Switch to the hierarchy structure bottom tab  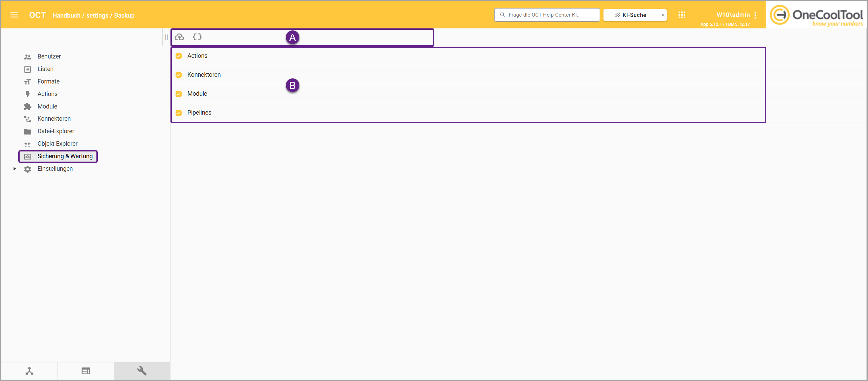(x=29, y=371)
